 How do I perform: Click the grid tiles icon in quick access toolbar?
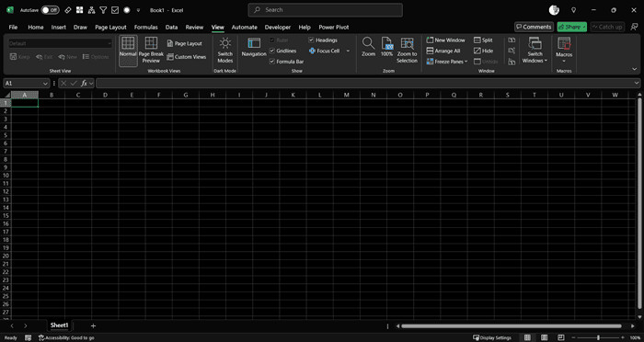tap(80, 10)
